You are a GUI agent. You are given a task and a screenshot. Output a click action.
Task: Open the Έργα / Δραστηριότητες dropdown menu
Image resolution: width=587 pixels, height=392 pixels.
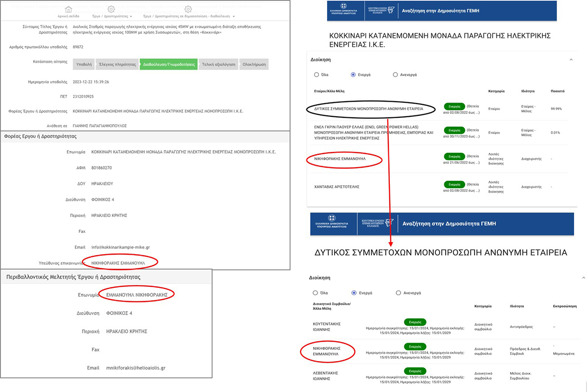point(113,16)
